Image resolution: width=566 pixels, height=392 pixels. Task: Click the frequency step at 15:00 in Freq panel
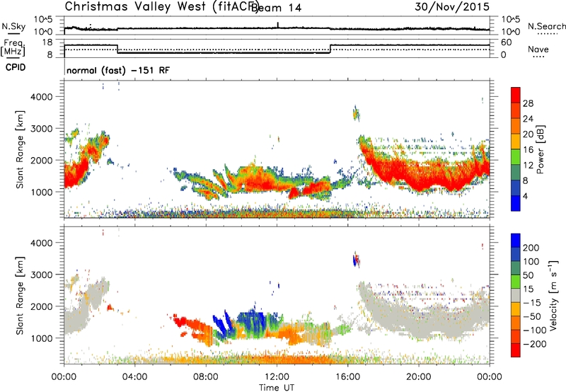click(330, 49)
